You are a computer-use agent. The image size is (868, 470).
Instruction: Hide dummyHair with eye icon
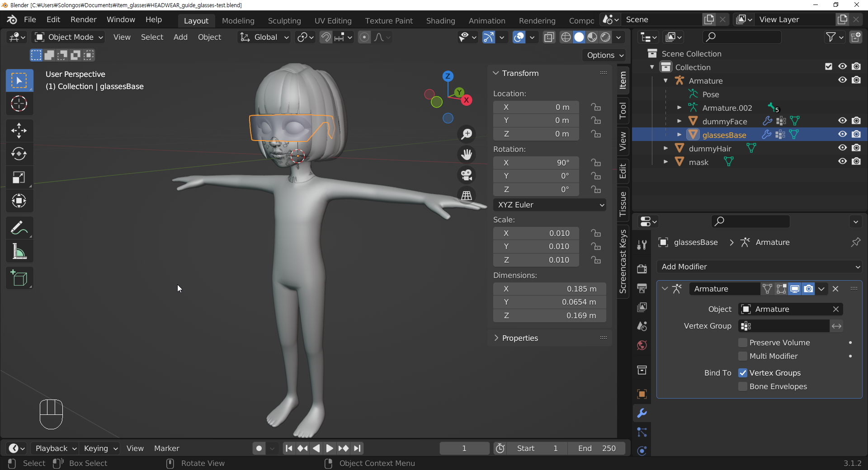842,148
